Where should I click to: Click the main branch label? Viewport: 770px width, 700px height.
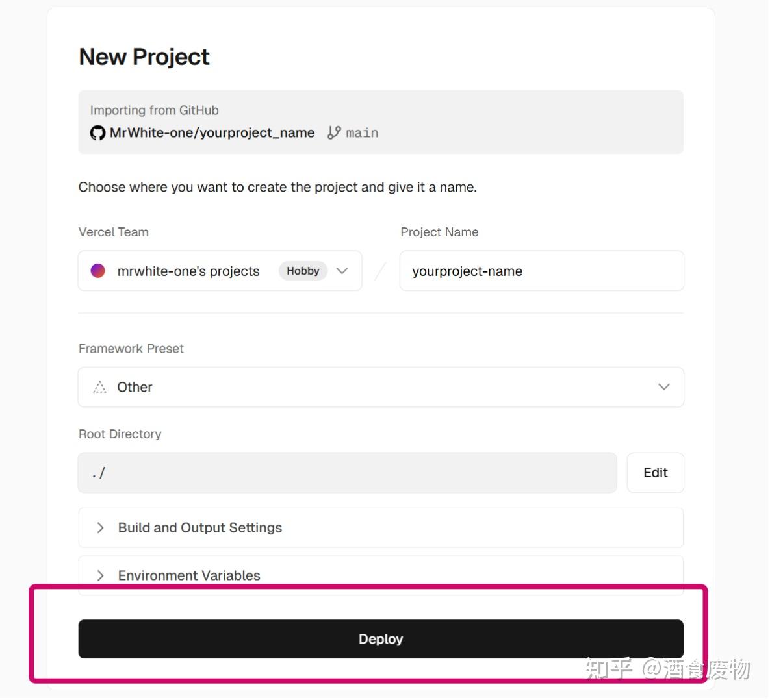[362, 132]
